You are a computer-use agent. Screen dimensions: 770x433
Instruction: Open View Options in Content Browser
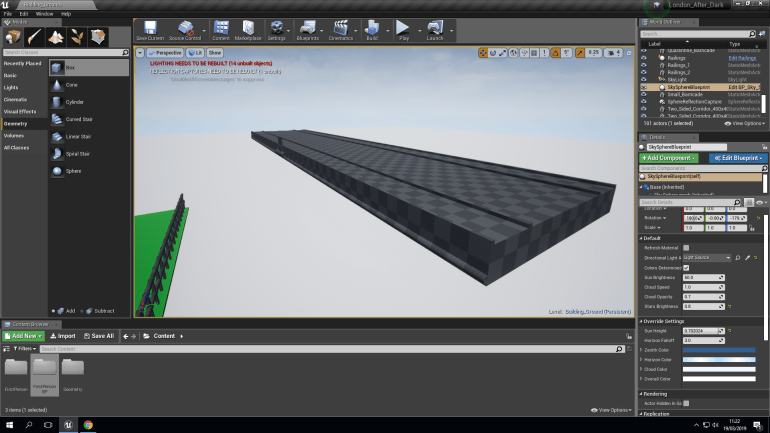(611, 410)
